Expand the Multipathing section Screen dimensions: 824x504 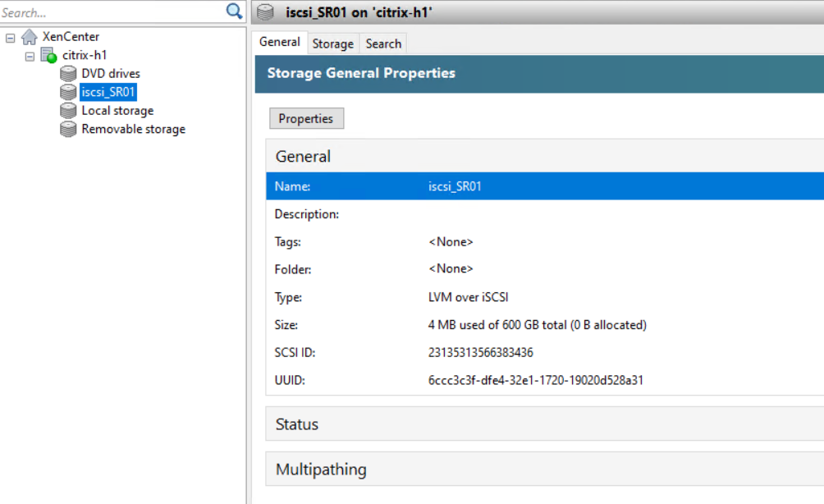click(x=544, y=470)
